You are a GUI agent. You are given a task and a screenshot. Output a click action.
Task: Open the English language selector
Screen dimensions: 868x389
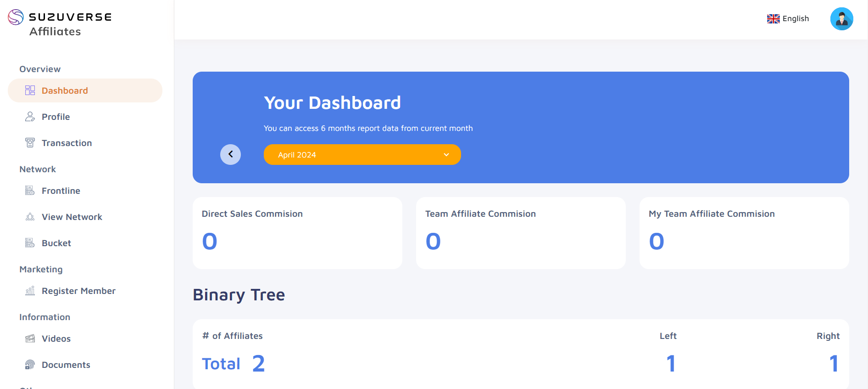(788, 19)
